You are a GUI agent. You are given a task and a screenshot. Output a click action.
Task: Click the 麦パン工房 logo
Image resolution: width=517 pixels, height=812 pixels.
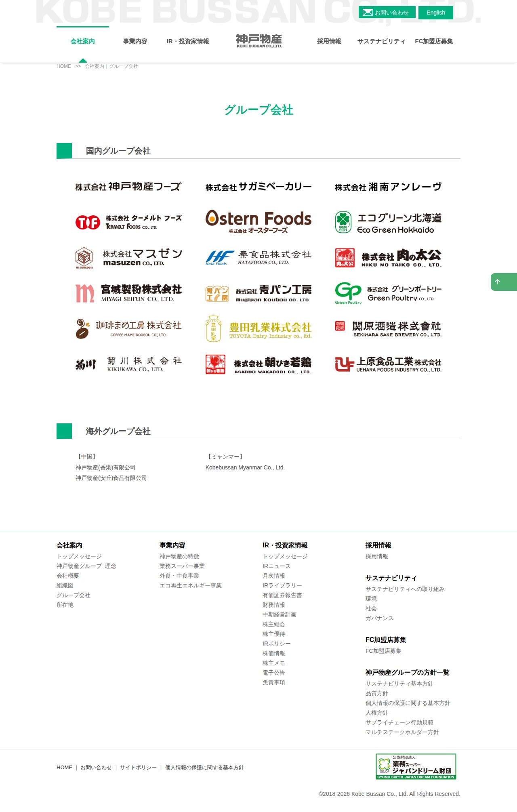point(258,294)
